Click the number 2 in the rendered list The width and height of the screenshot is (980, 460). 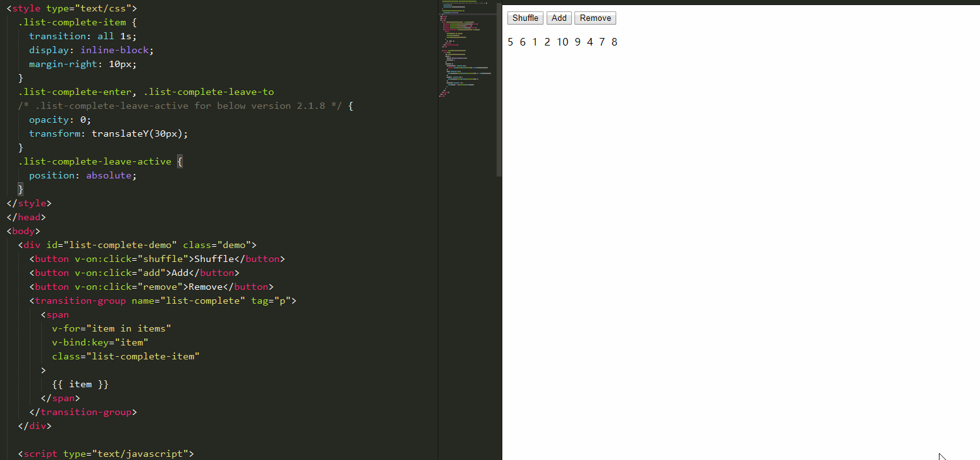click(547, 42)
